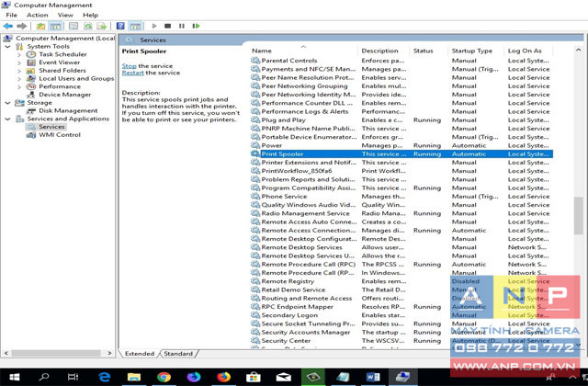
Task: Select WMI Control in the tree
Action: [60, 135]
